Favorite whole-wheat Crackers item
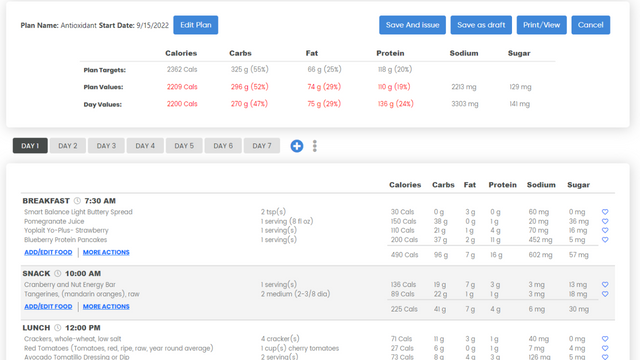 click(605, 339)
